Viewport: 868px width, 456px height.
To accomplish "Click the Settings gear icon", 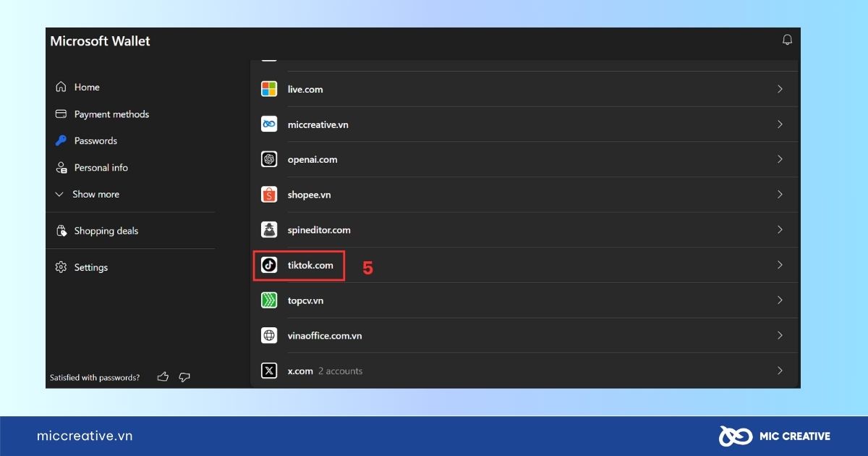I will 61,267.
